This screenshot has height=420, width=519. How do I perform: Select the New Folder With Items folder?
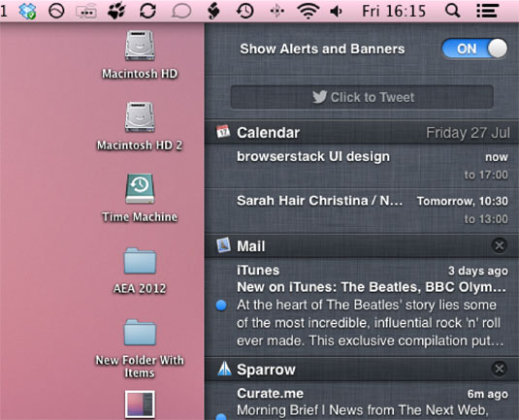[140, 333]
